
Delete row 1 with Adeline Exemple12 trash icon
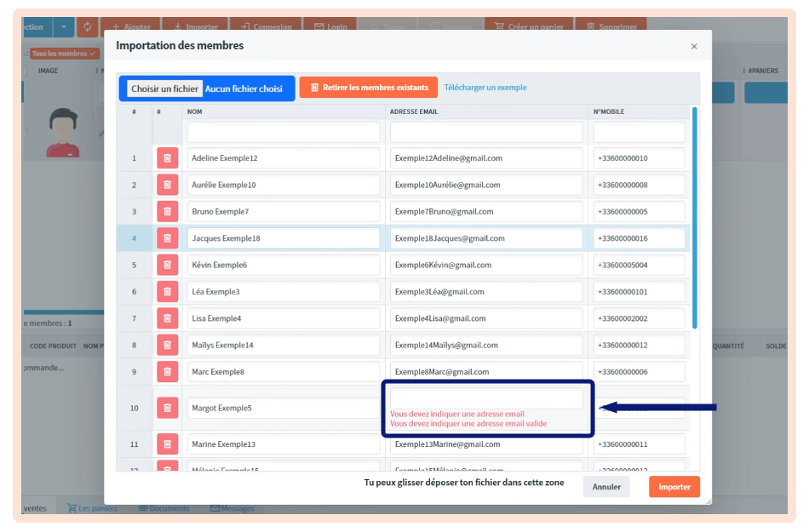click(x=165, y=158)
